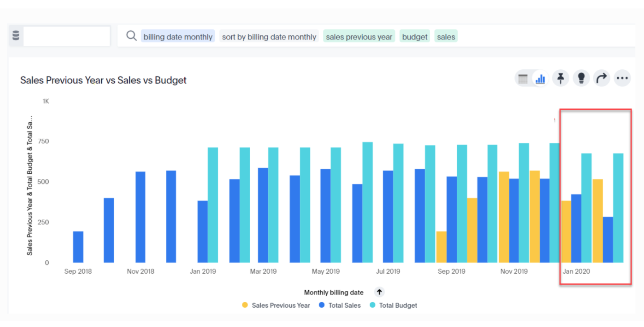Share the answer with arrow icon
The width and height of the screenshot is (644, 327).
tap(602, 78)
